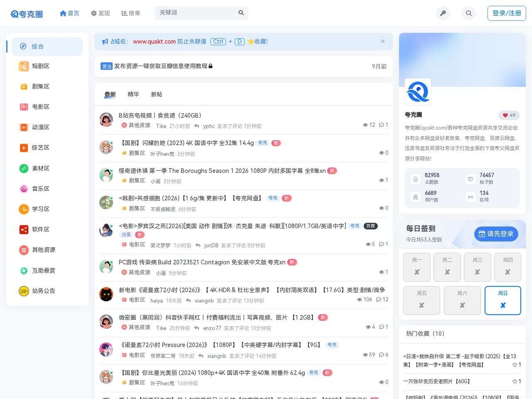Open 站务公告 category
The image size is (532, 399).
pyautogui.click(x=47, y=291)
